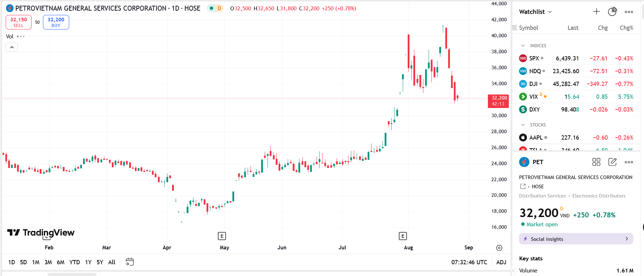Open the watchlist three-dots menu
Screen dimensions: 644x276
click(629, 12)
